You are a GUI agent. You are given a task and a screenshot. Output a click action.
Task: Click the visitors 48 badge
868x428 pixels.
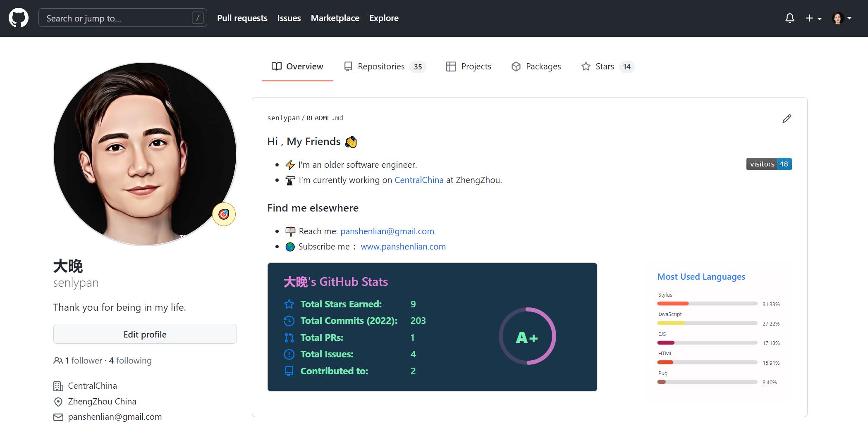[x=769, y=164]
